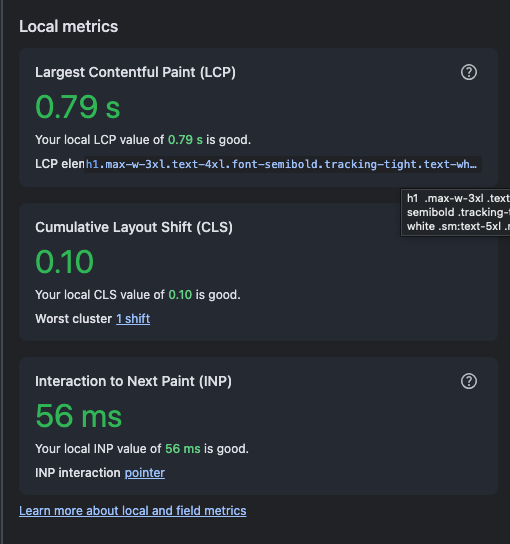
Task: Click the "Largest Contentful Paint (LCP)" title
Action: [x=135, y=72]
